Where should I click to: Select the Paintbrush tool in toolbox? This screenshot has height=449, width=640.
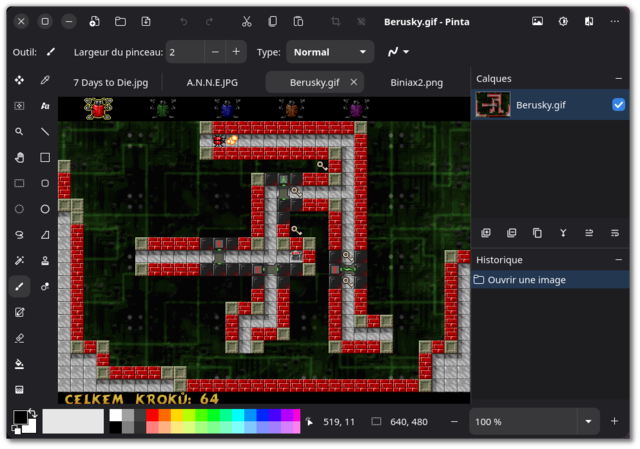click(x=19, y=287)
